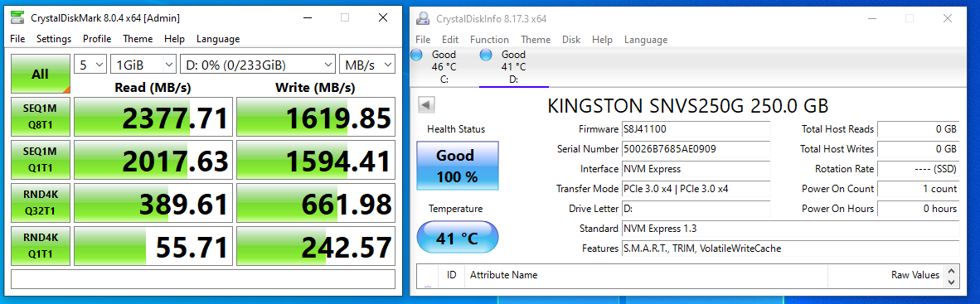Click the RND4K Q32T1 write result 661.98

pos(316,203)
